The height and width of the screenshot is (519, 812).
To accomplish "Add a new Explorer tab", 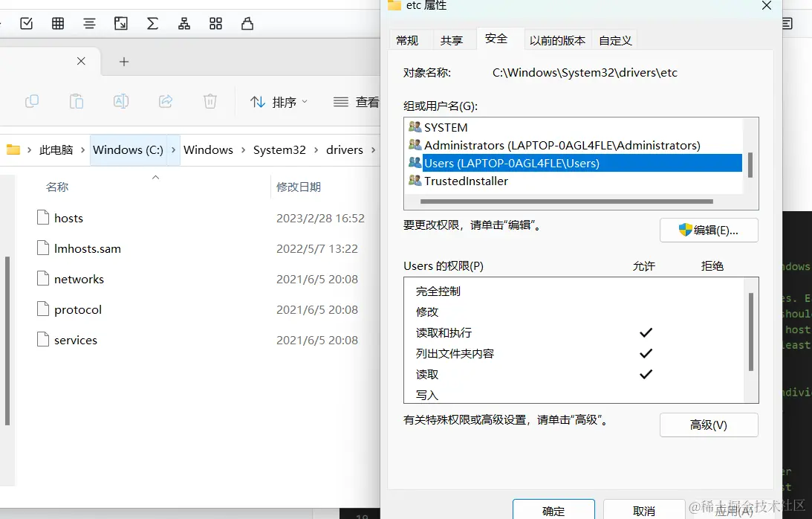I will point(124,62).
